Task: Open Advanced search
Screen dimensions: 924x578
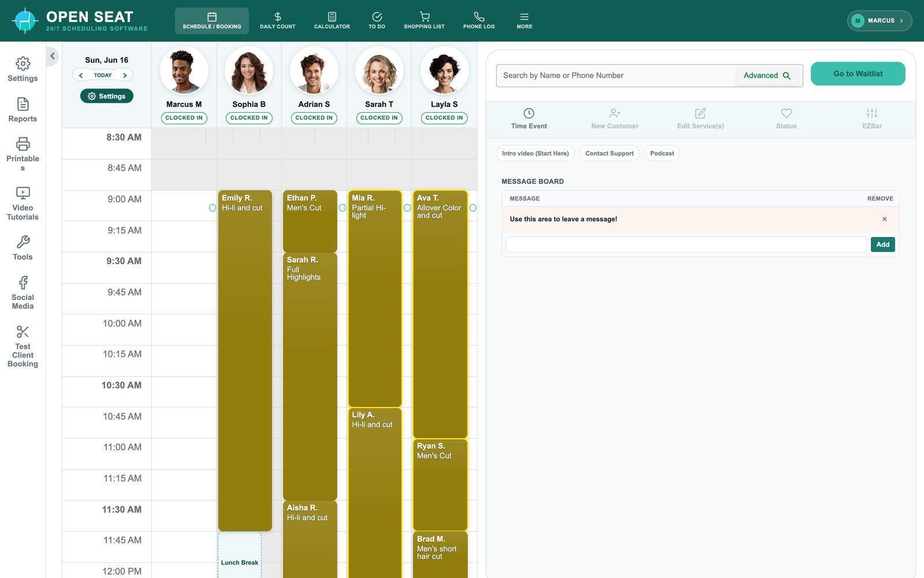Action: pos(767,76)
